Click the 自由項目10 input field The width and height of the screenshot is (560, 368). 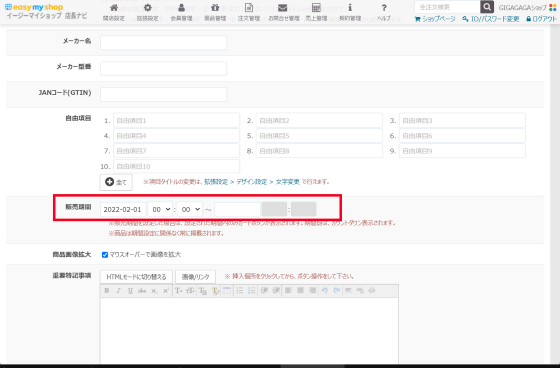click(x=176, y=166)
